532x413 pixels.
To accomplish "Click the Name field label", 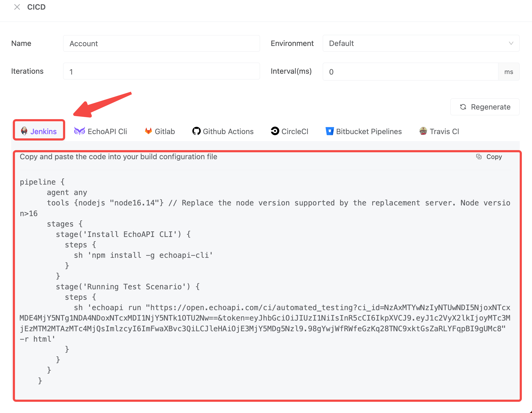I will tap(21, 43).
